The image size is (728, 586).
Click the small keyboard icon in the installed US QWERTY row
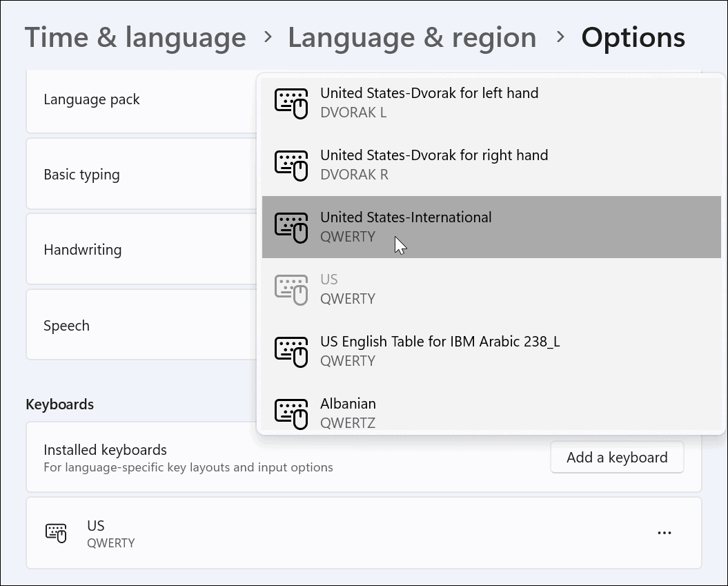click(55, 532)
